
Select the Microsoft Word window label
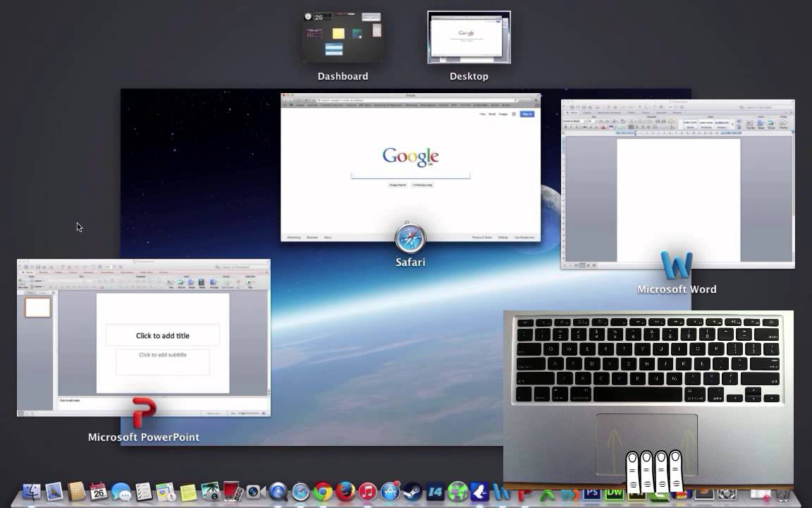coord(677,289)
